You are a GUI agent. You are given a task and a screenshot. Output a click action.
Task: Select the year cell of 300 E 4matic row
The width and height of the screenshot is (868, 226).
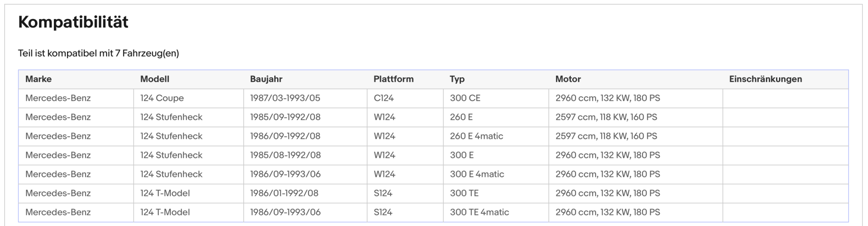(305, 174)
